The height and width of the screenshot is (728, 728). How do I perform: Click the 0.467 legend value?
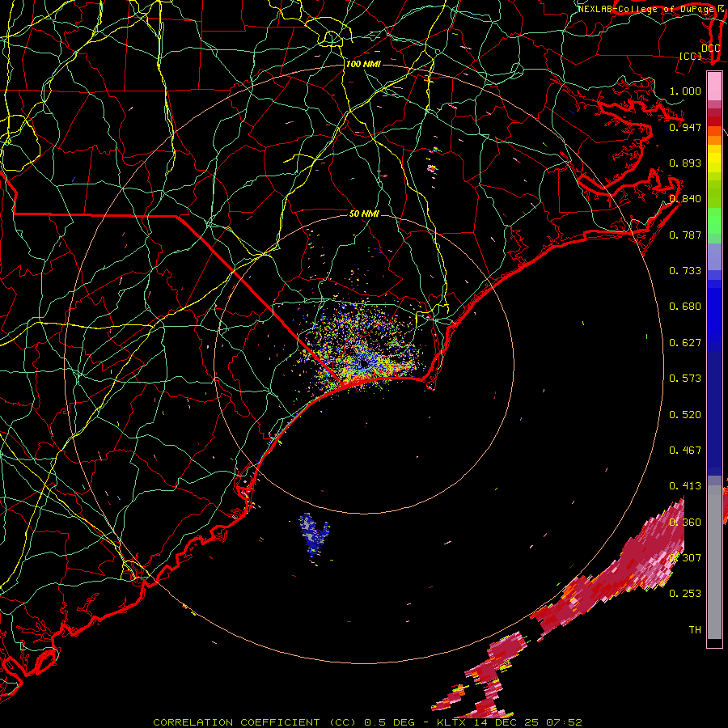(685, 450)
